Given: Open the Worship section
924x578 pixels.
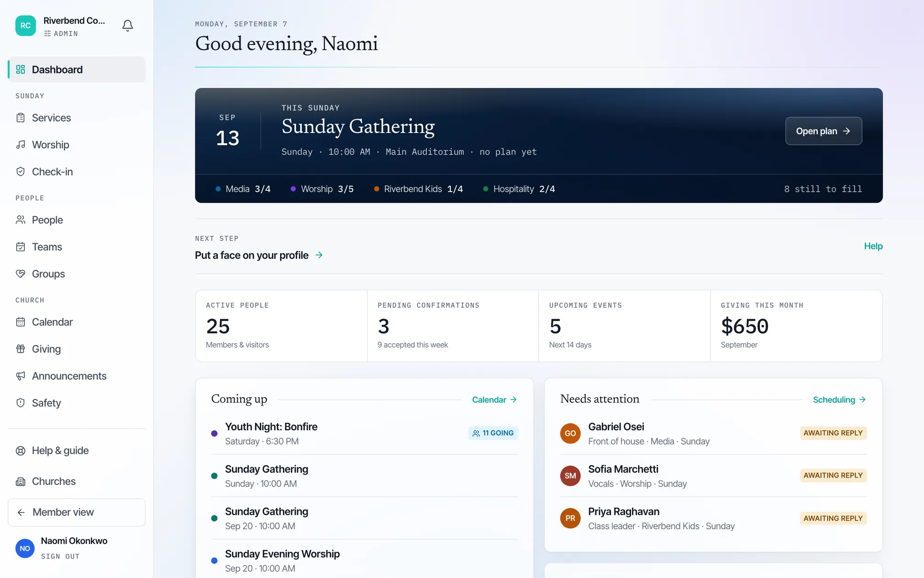Looking at the screenshot, I should coord(77,145).
